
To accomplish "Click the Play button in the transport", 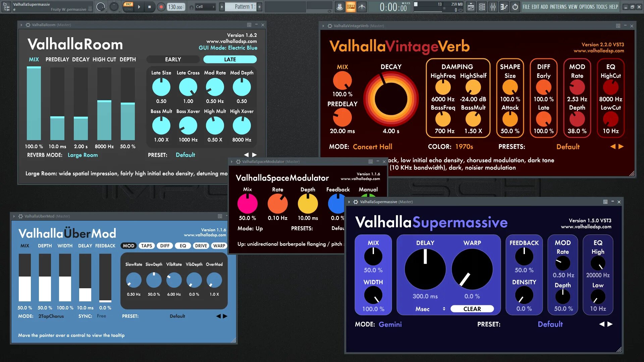I will (139, 7).
